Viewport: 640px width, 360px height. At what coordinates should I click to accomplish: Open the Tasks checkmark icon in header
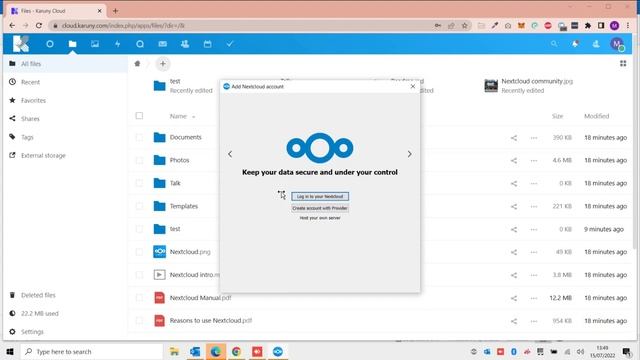tap(230, 44)
